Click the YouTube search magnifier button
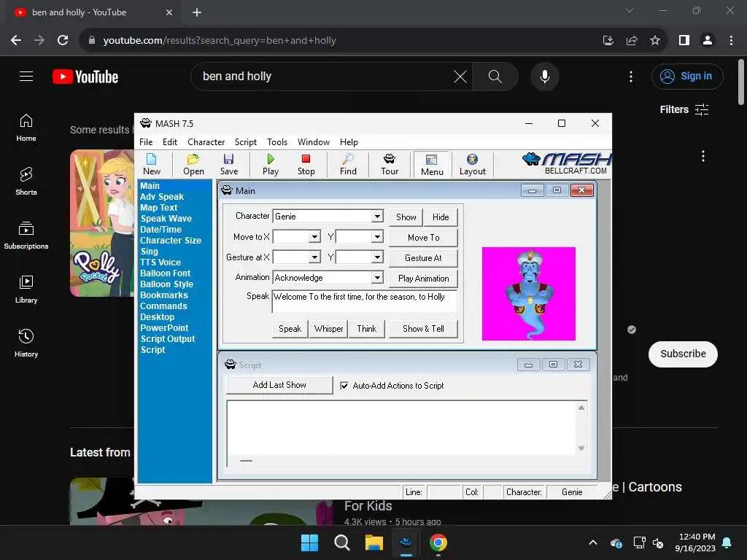Screen dimensions: 747x560 (x=495, y=76)
